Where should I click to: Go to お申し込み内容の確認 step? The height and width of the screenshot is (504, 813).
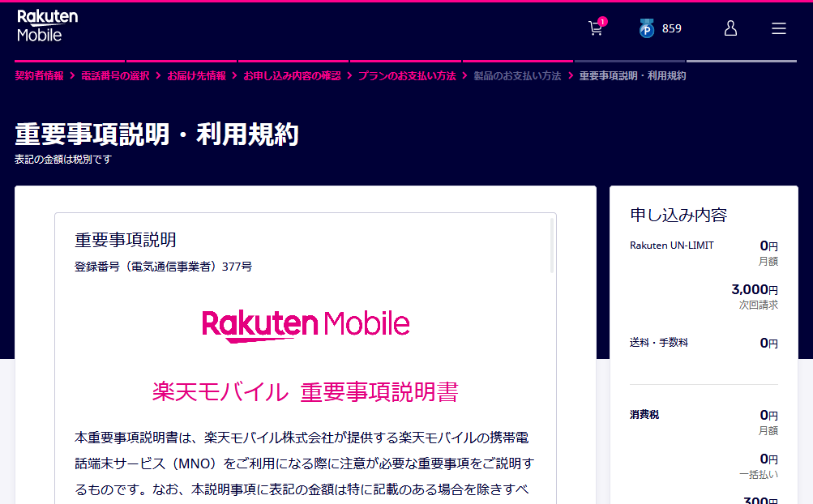[x=292, y=75]
